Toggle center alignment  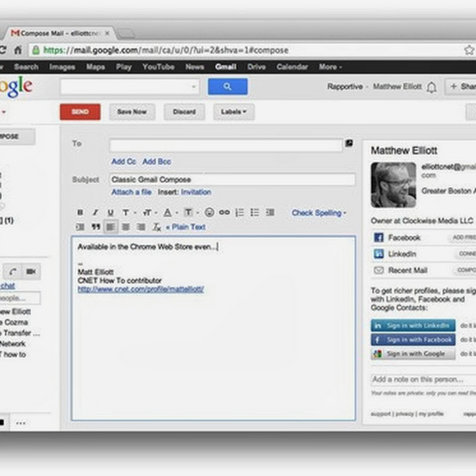click(126, 227)
